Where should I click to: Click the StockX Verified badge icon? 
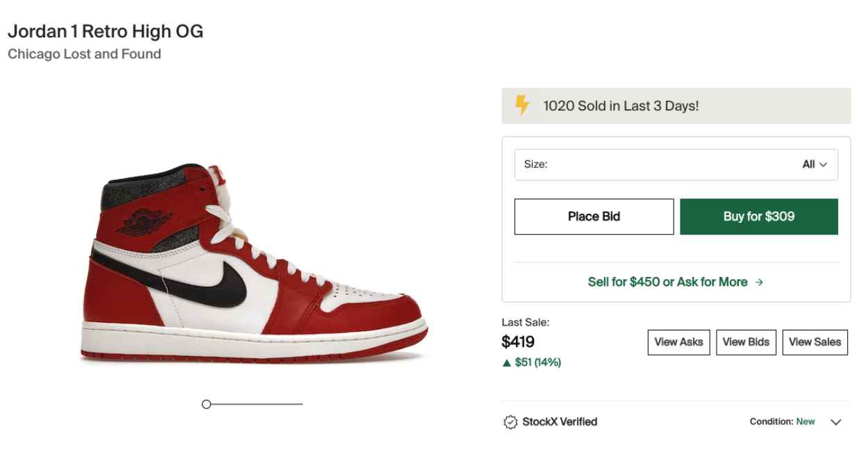[x=509, y=421]
